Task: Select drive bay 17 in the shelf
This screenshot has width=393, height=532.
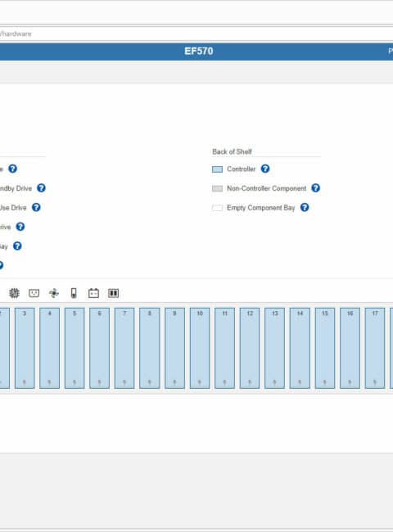Action: [x=375, y=348]
